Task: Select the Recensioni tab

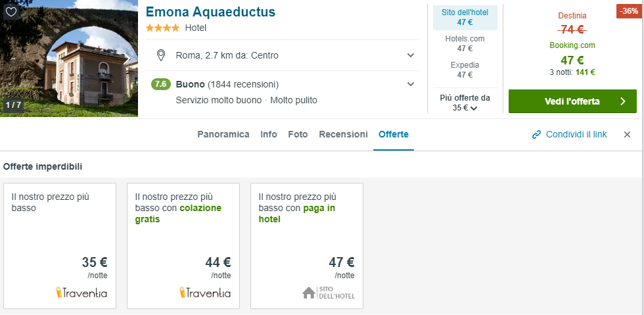Action: coord(343,134)
